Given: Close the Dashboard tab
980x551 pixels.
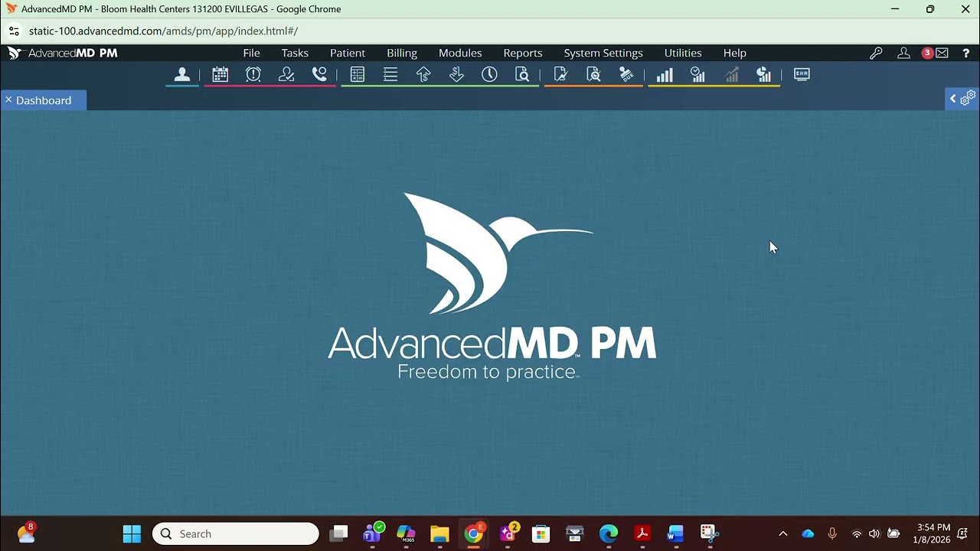Looking at the screenshot, I should [8, 99].
